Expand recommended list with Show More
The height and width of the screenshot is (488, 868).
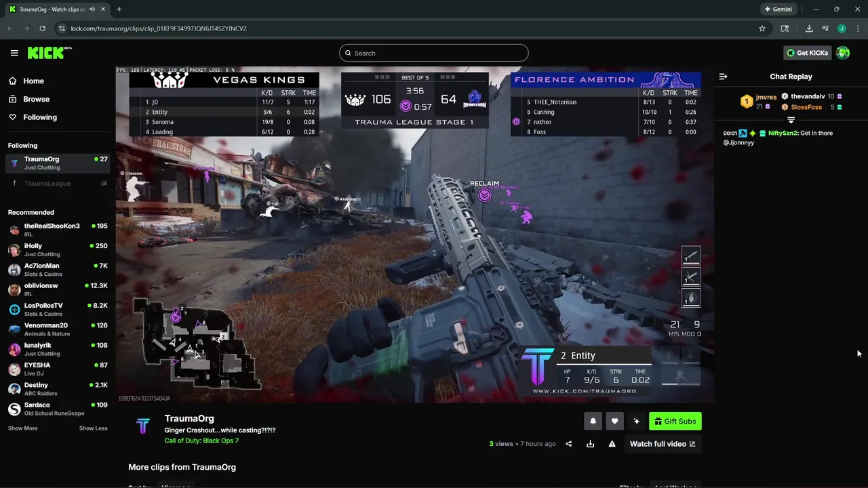(22, 428)
